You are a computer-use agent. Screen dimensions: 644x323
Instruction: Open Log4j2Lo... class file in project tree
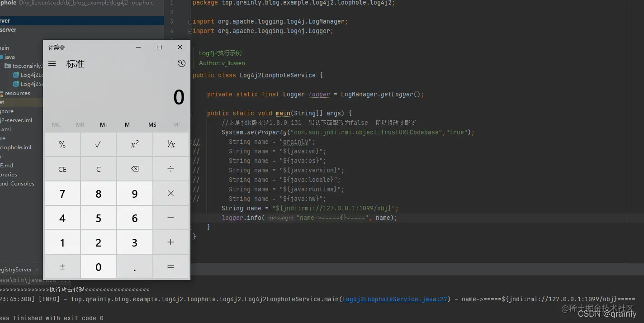point(28,75)
